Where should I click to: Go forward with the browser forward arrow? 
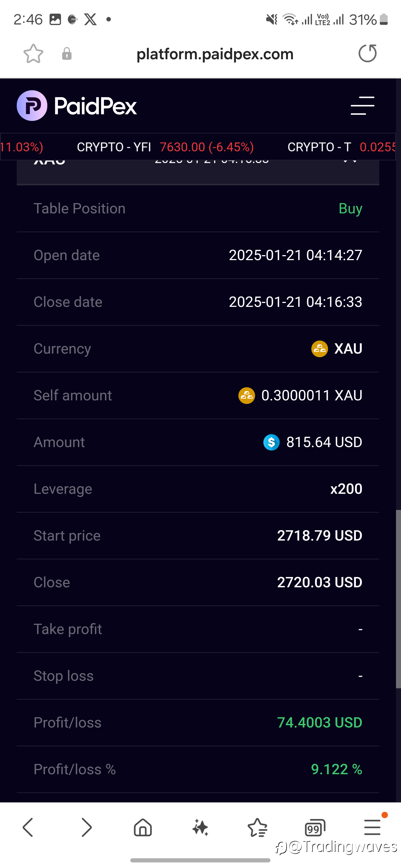86,827
